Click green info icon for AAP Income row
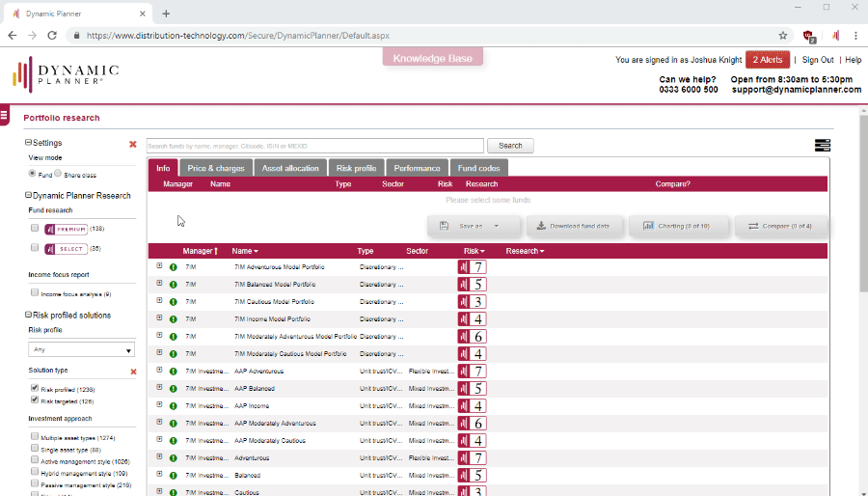Image resolution: width=868 pixels, height=496 pixels. point(174,406)
